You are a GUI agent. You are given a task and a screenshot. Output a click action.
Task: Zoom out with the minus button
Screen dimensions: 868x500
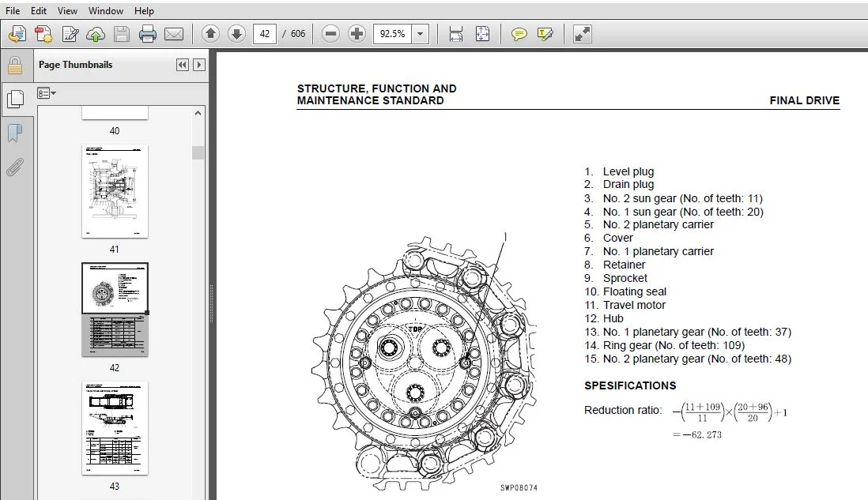[x=330, y=34]
